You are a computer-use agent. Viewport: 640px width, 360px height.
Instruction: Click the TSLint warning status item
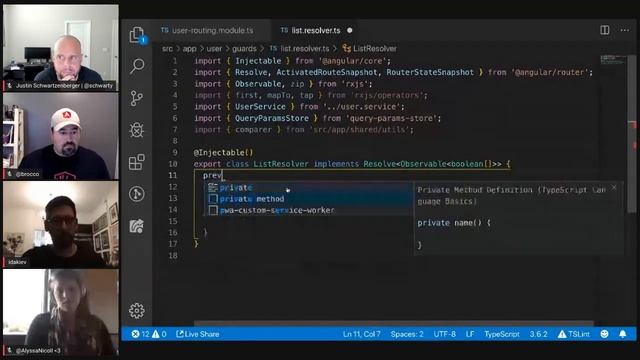574,334
